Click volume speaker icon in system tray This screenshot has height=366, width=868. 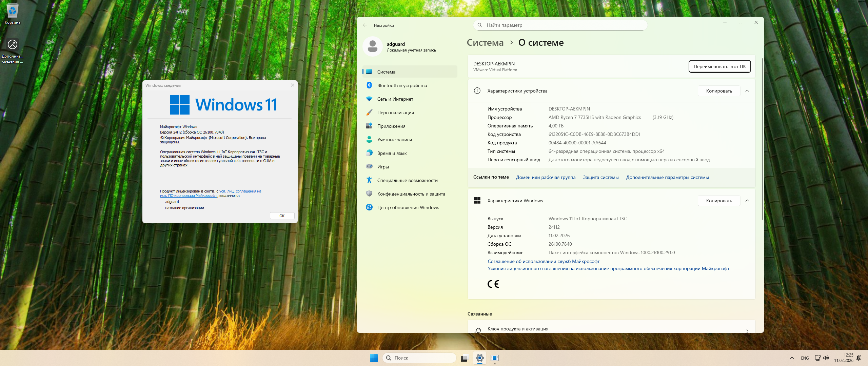pos(826,358)
